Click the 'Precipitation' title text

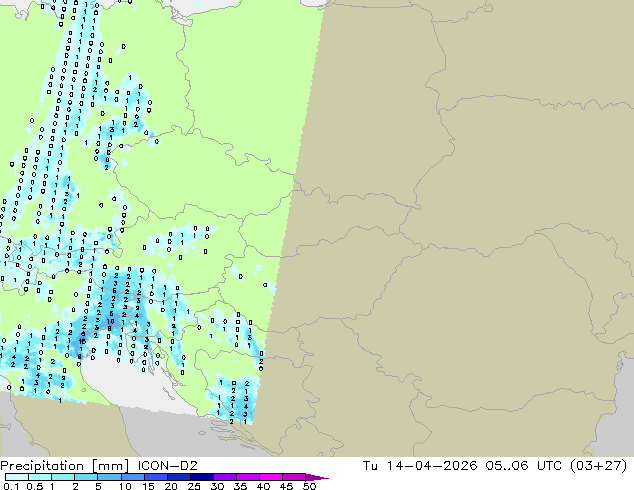42,466
